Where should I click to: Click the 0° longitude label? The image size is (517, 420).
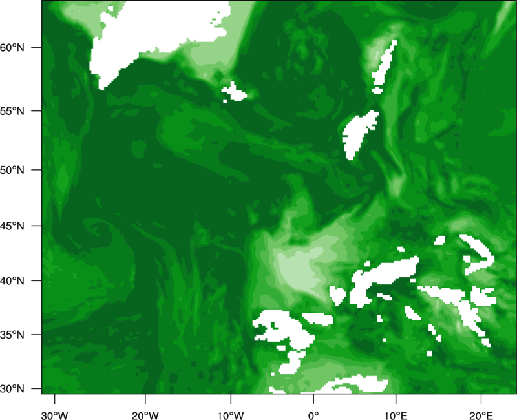click(313, 415)
